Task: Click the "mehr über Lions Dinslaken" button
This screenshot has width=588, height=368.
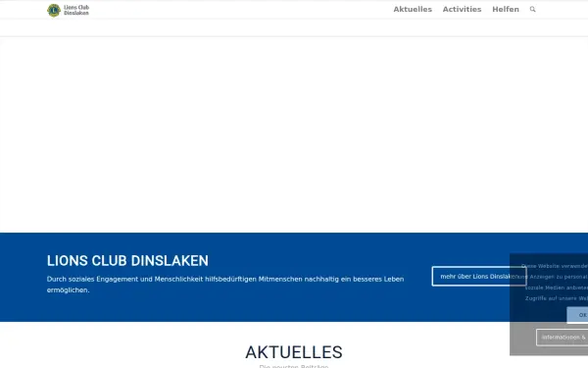Action: [479, 277]
